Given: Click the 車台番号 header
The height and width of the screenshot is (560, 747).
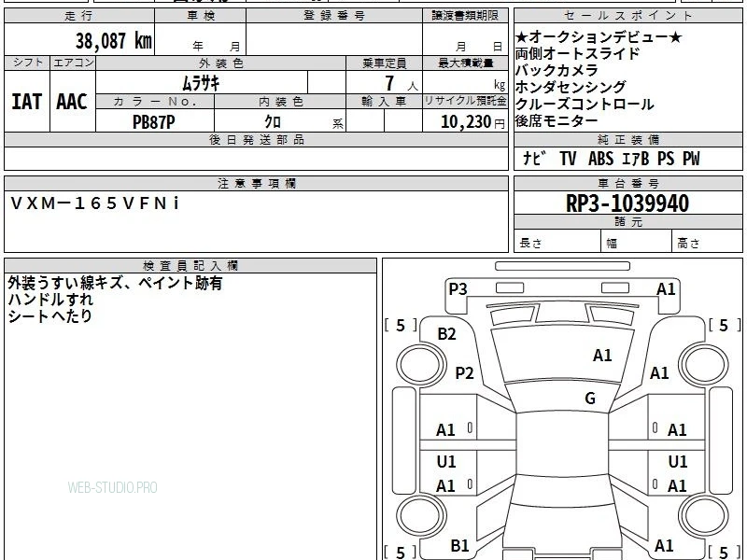Looking at the screenshot, I should pyautogui.click(x=627, y=183).
